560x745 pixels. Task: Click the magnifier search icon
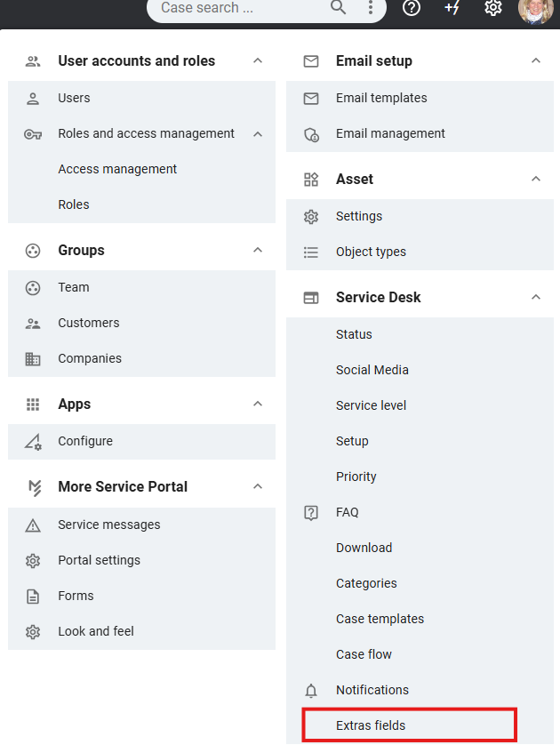[x=338, y=7]
